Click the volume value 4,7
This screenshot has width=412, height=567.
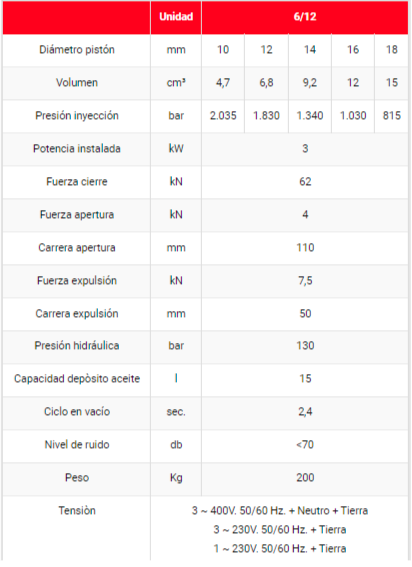223,83
